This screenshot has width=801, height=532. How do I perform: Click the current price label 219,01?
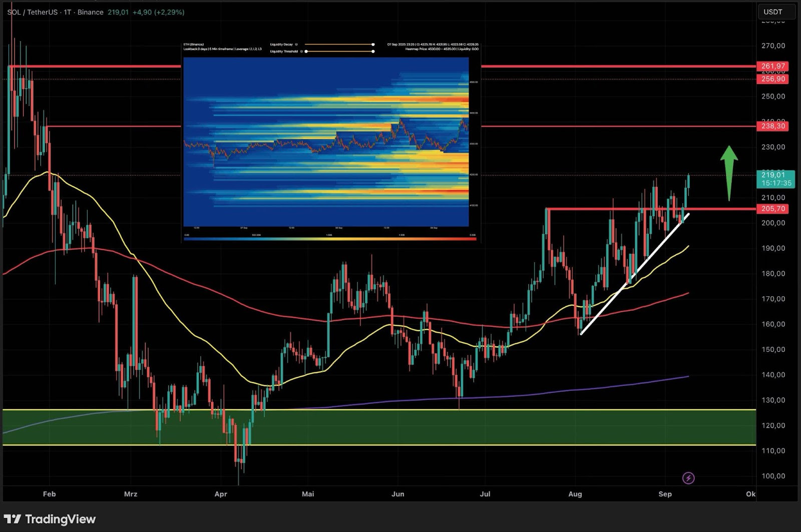[x=776, y=179]
